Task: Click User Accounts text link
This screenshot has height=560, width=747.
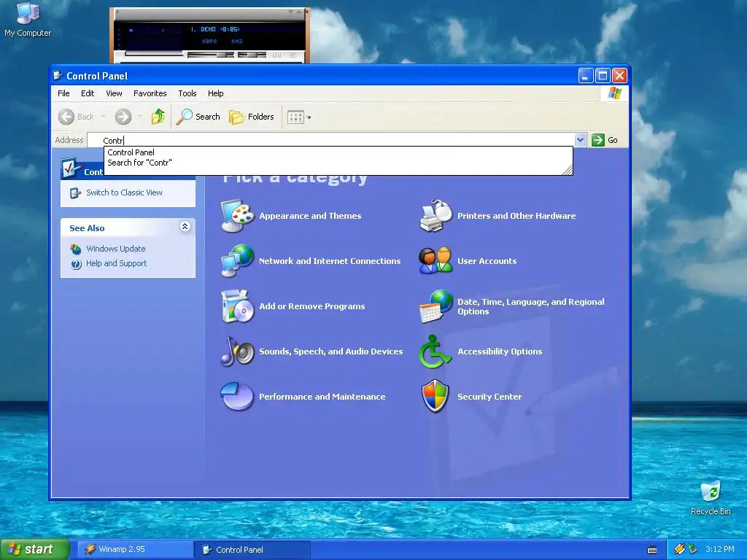Action: [487, 261]
